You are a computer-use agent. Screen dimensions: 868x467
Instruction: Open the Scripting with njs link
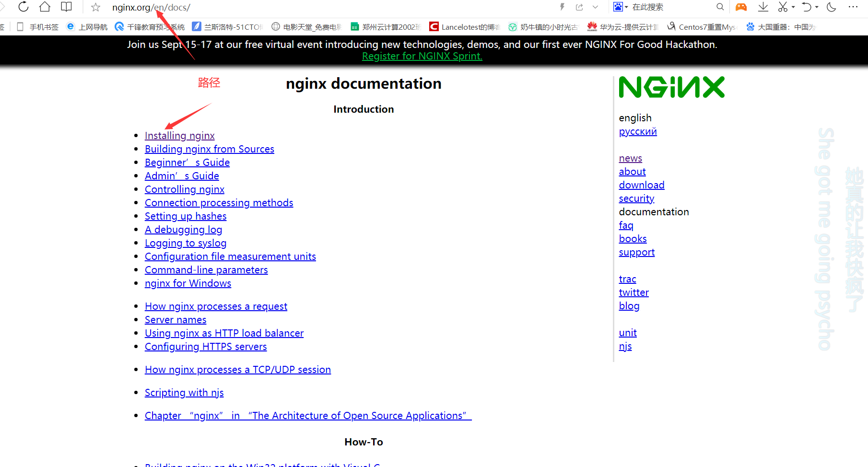(184, 393)
